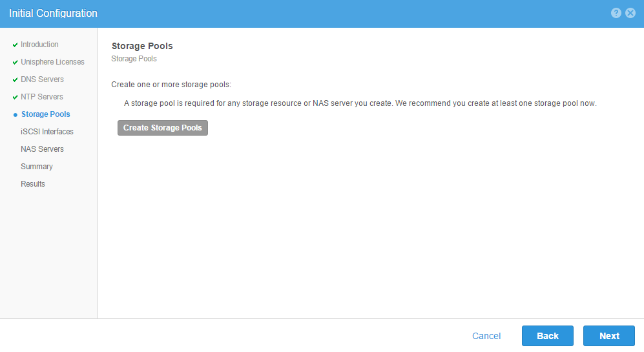This screenshot has height=352, width=644.
Task: Click the DNS Servers checkmark icon
Action: [x=16, y=79]
